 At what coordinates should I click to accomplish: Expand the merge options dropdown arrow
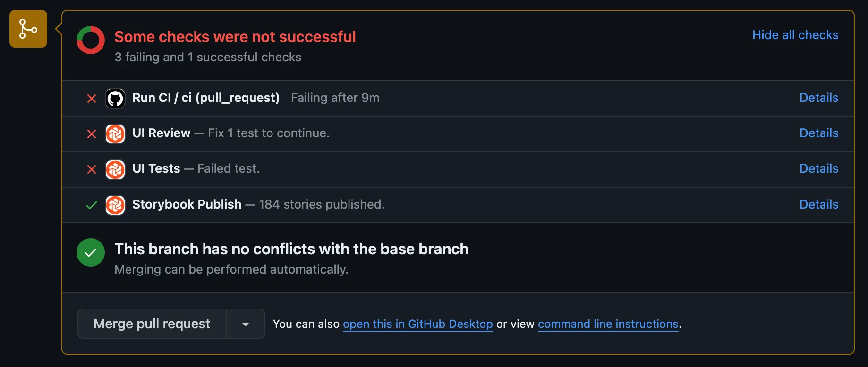click(x=245, y=324)
